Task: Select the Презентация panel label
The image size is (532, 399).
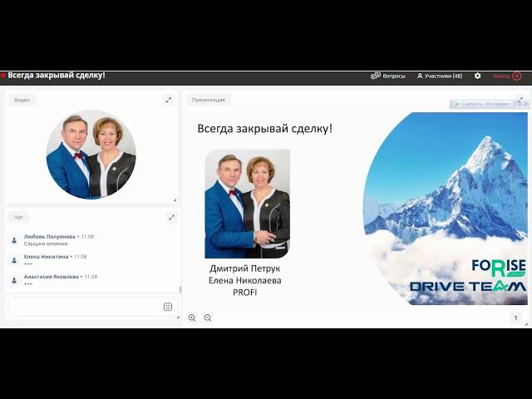Action: (209, 100)
